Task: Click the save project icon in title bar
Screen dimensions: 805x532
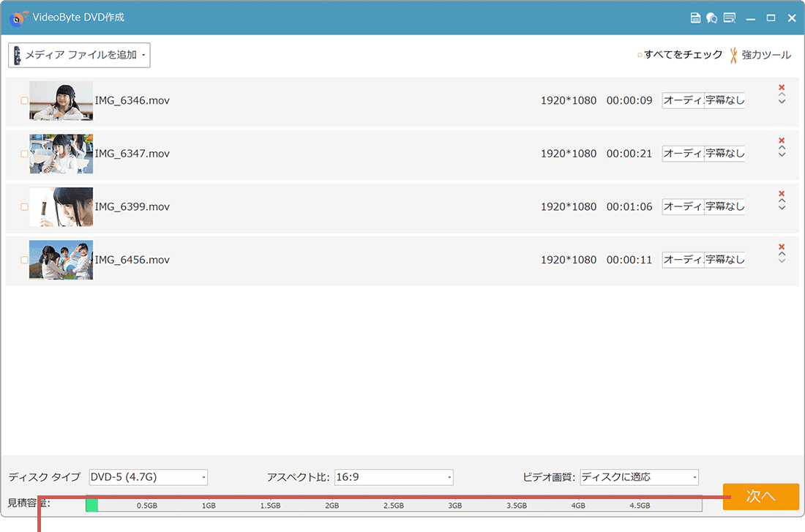Action: pos(696,18)
